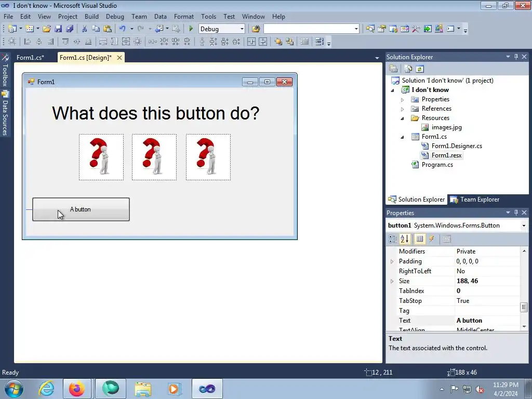
Task: Click the Properties icon in the Solution Explorer toolbar
Action: point(393,69)
